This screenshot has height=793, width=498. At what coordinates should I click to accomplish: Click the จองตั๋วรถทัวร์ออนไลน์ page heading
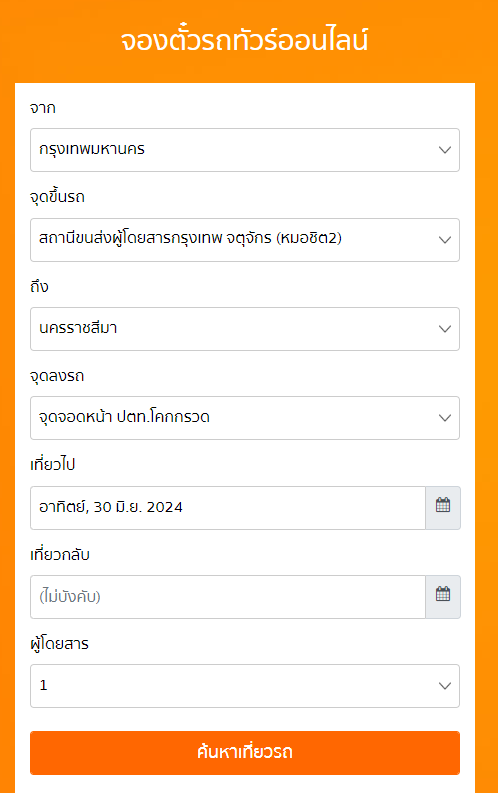point(245,40)
